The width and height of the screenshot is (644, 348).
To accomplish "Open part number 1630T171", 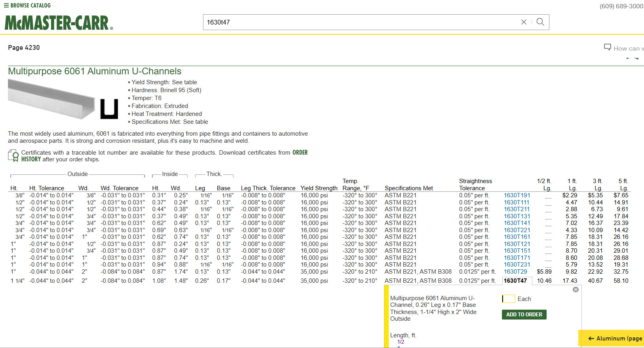I will tap(517, 258).
